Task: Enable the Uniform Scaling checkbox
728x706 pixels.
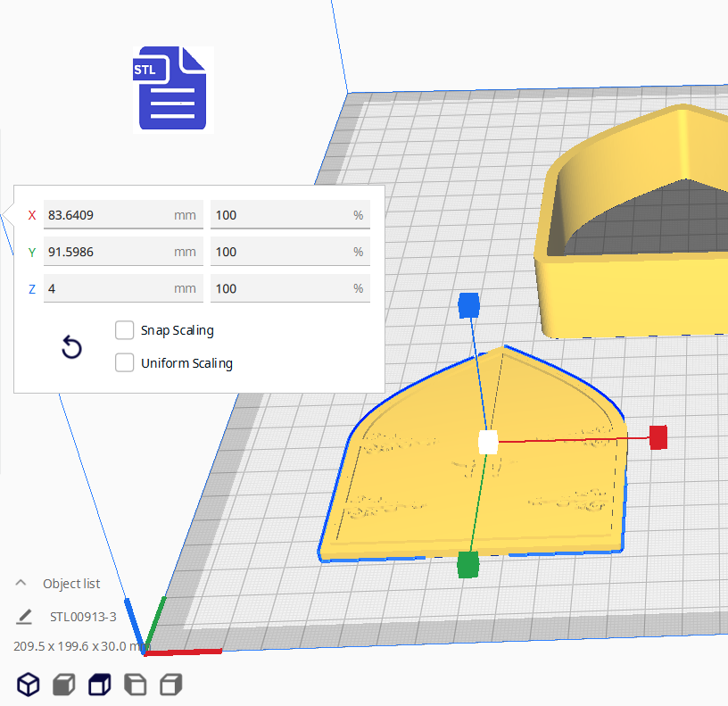Action: point(125,363)
